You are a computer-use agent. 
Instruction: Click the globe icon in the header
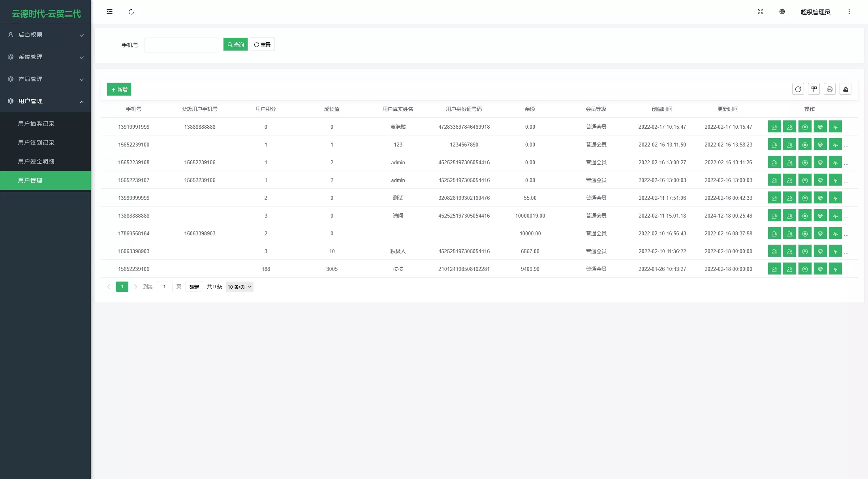coord(782,12)
